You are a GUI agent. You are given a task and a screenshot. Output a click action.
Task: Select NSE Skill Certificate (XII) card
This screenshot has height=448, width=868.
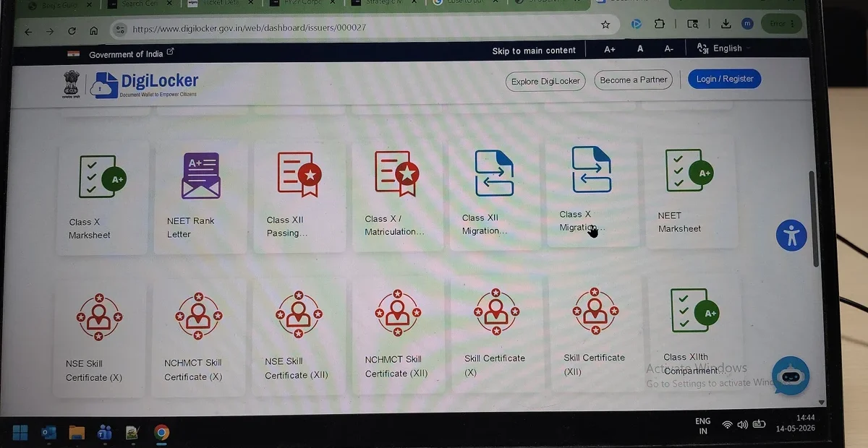tap(297, 336)
